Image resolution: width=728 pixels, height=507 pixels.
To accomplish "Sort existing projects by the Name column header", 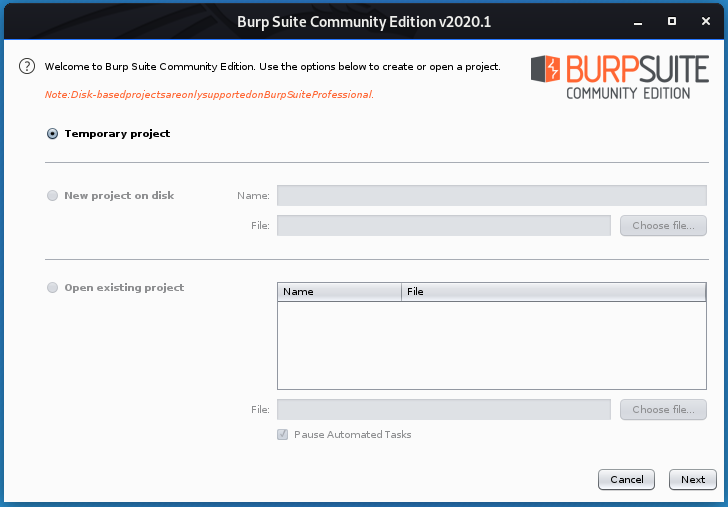I will (x=339, y=292).
